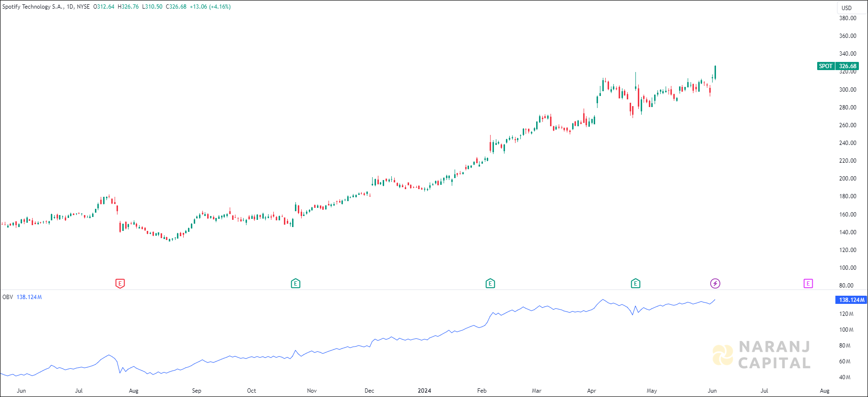Click the 220.00 price axis label
The image size is (868, 397).
pos(847,161)
